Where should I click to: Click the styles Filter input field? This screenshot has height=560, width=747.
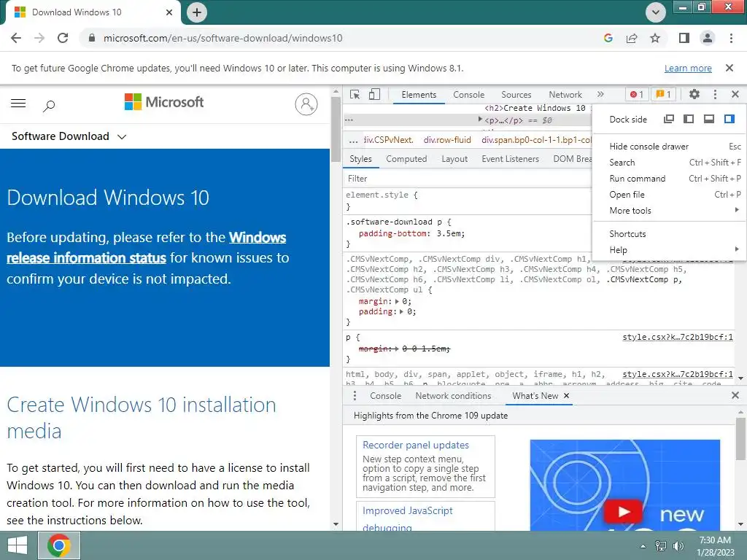click(468, 179)
